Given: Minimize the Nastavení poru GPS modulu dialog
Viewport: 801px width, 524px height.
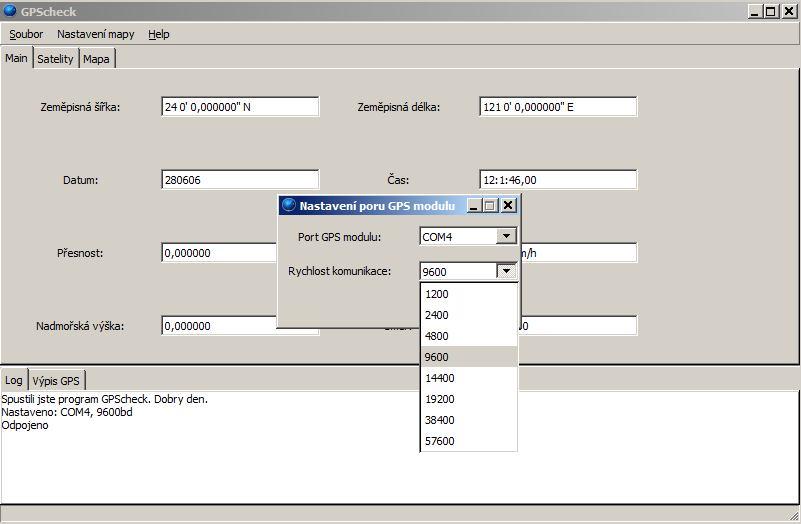Looking at the screenshot, I should 474,205.
